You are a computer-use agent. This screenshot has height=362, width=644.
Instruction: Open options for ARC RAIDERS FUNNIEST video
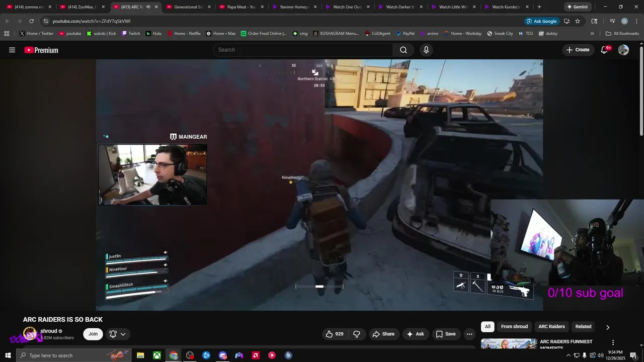(x=613, y=343)
